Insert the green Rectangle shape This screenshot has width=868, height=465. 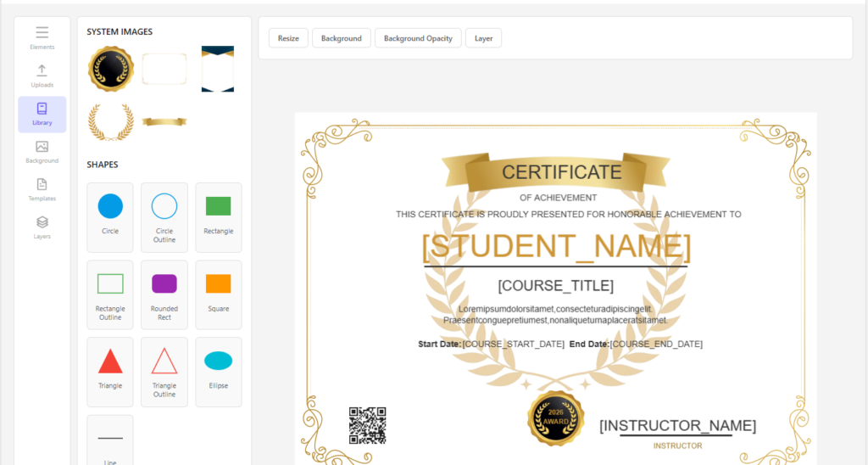pyautogui.click(x=218, y=216)
